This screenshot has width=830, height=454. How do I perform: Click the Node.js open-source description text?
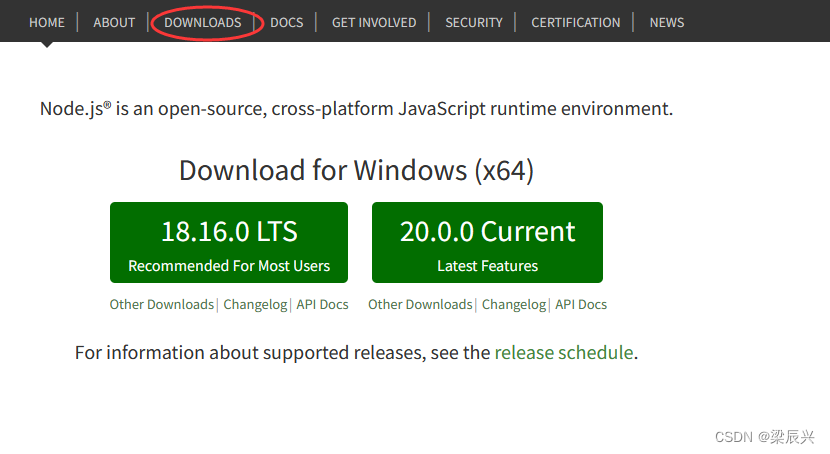click(x=356, y=108)
